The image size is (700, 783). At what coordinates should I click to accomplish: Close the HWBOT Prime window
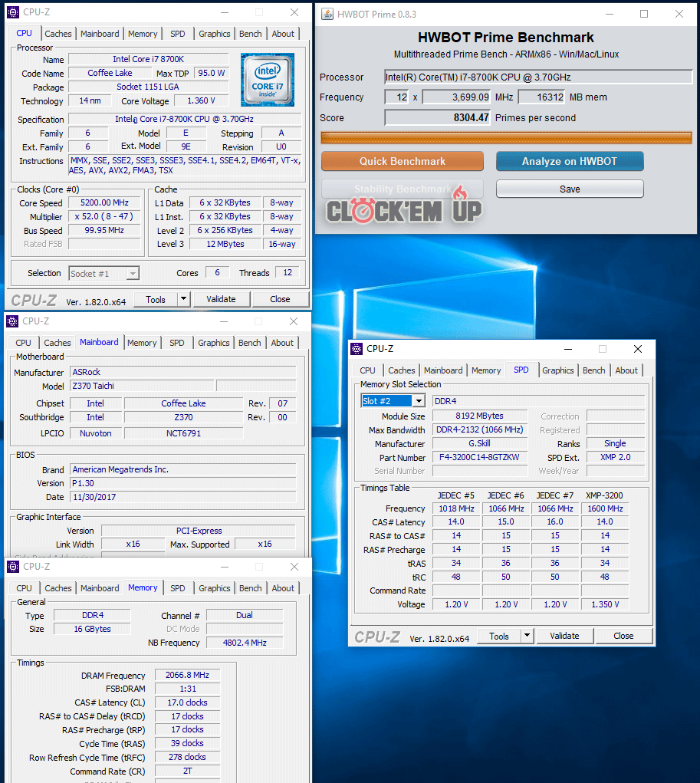coord(679,14)
